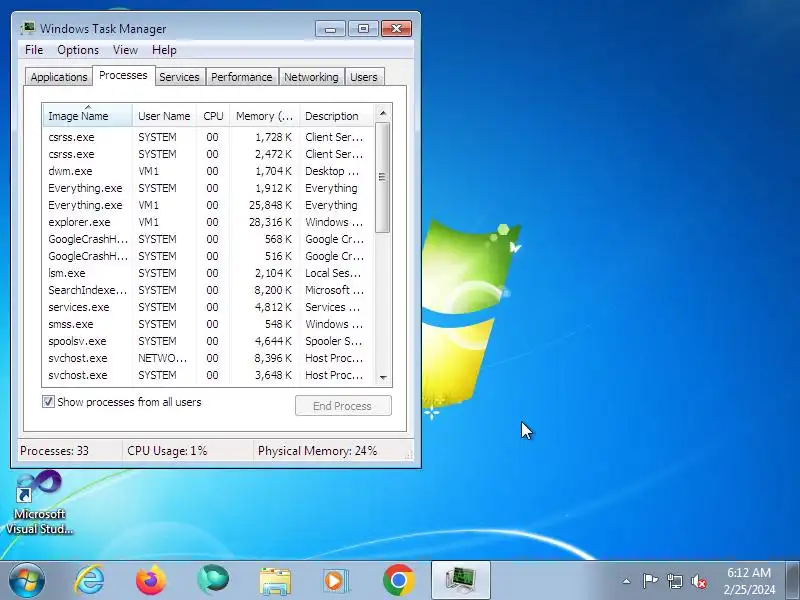Open Action Center flag tray icon
800x600 pixels.
pyautogui.click(x=650, y=581)
